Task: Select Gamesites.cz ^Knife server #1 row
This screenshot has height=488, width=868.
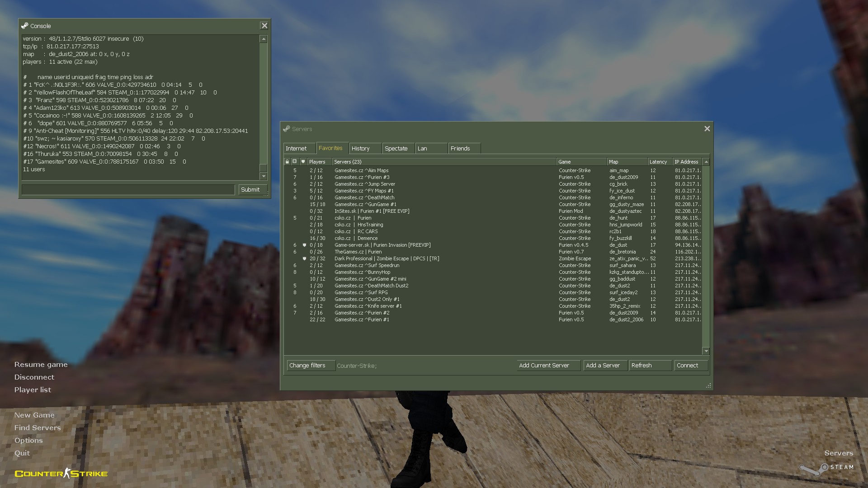Action: pos(493,306)
